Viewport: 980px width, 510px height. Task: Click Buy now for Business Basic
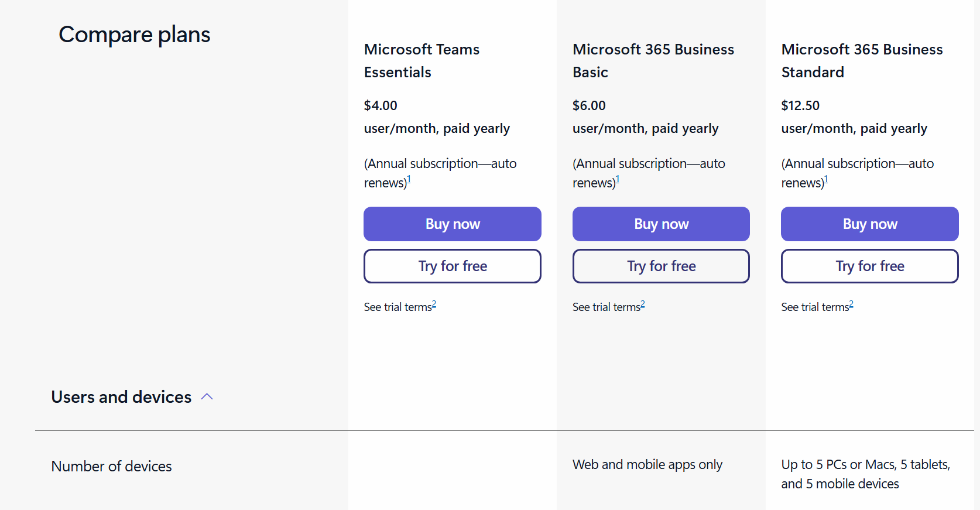click(661, 224)
